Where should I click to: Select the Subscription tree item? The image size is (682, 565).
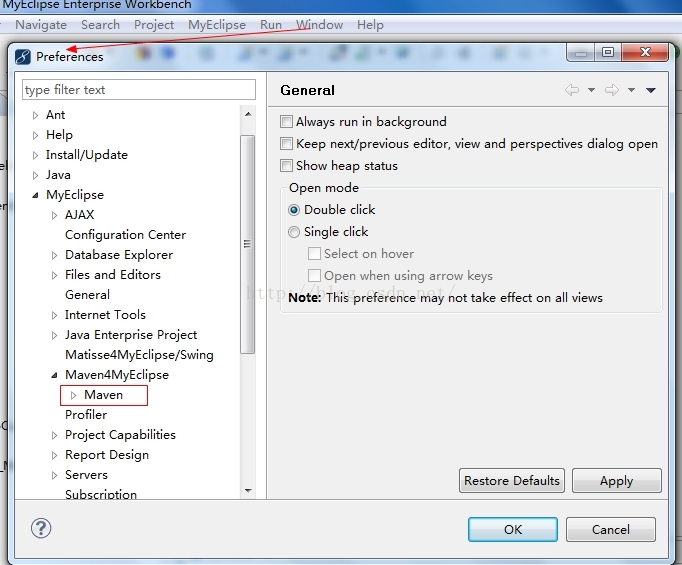click(x=101, y=494)
